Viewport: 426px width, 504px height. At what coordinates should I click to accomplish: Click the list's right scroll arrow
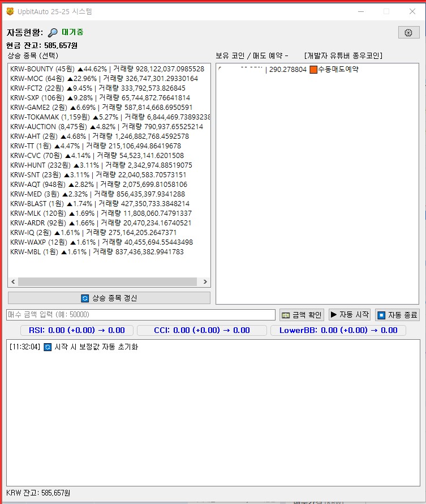(205, 282)
